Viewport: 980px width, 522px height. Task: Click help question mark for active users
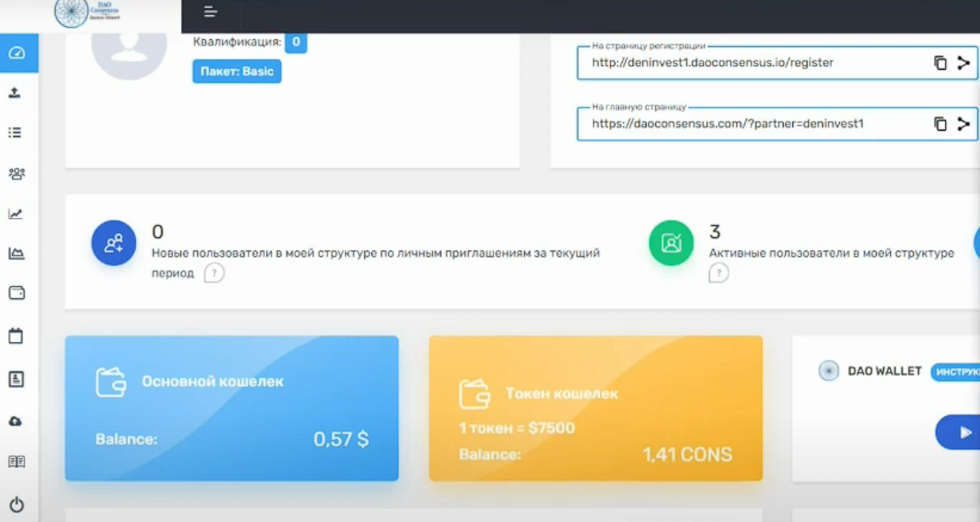point(719,273)
